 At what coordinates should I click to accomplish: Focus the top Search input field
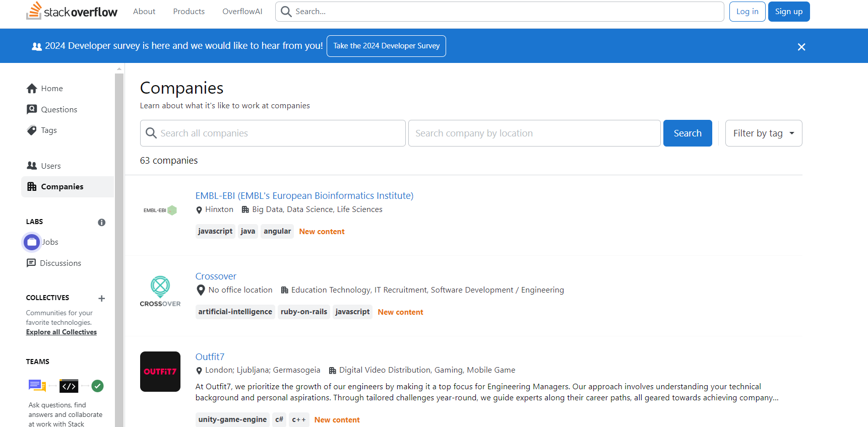(500, 12)
